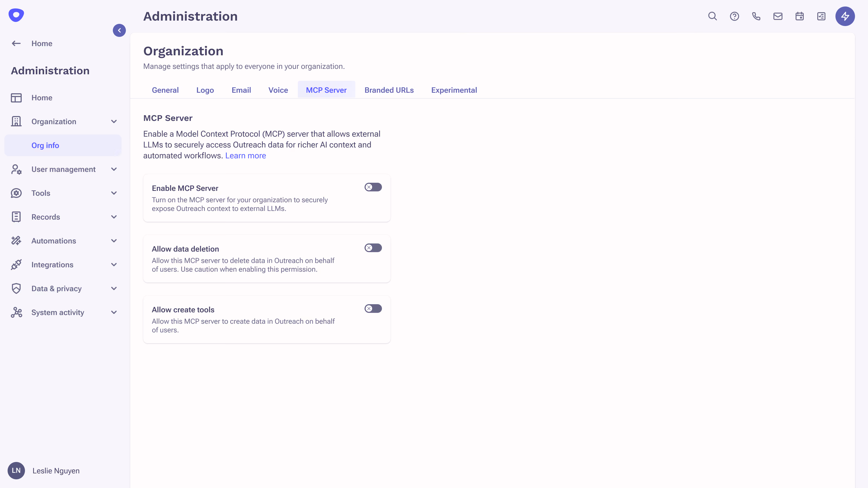Click the Integrations plug icon
Image resolution: width=868 pixels, height=488 pixels.
coord(16,265)
